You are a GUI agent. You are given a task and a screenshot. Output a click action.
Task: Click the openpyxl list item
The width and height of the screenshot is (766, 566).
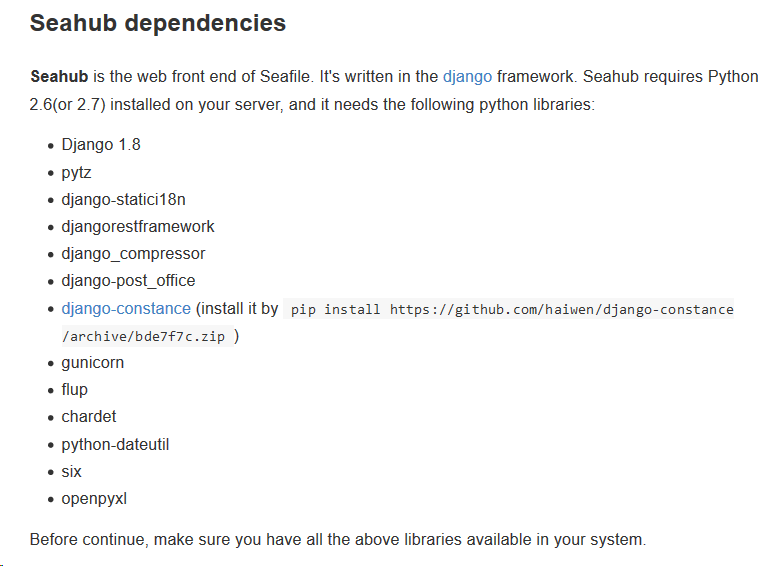[x=94, y=499]
